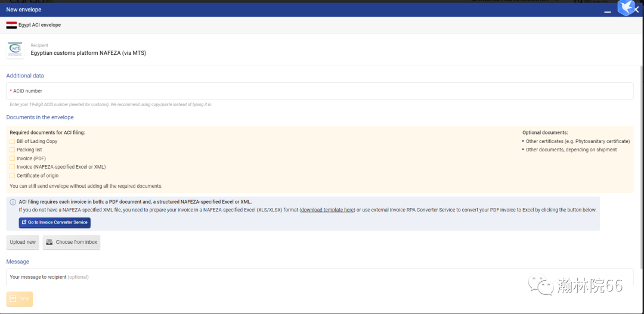Screen dimensions: 644x314
Task: Close the New envelope dialog
Action: [637, 10]
